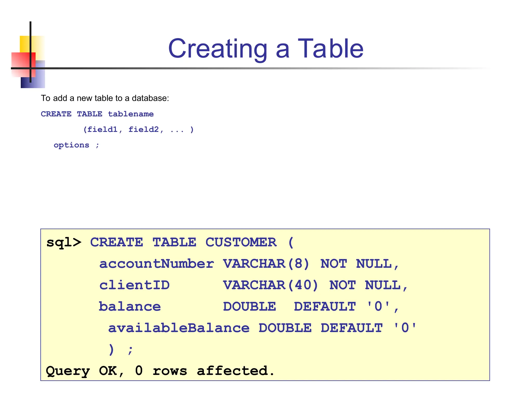Click the horizontal divider line under title
This screenshot has width=532, height=399.
coord(260,68)
